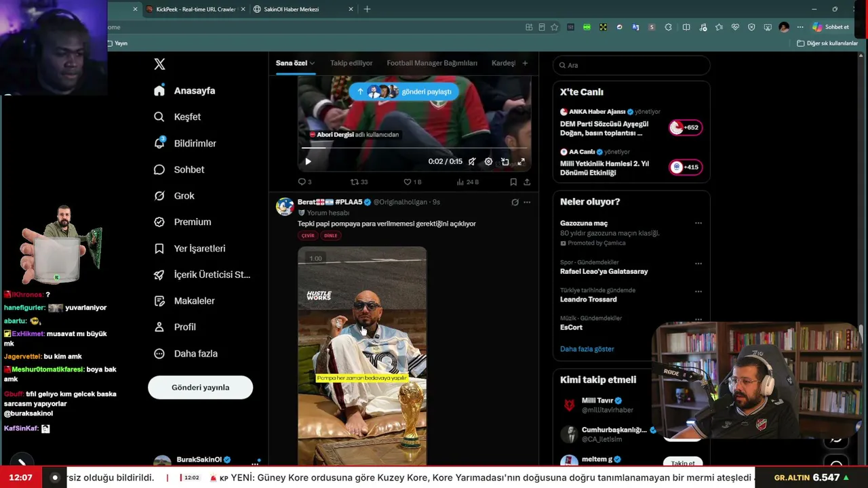The height and width of the screenshot is (488, 868).
Task: Open Berat's Hustle Works video thumbnail
Action: [362, 356]
